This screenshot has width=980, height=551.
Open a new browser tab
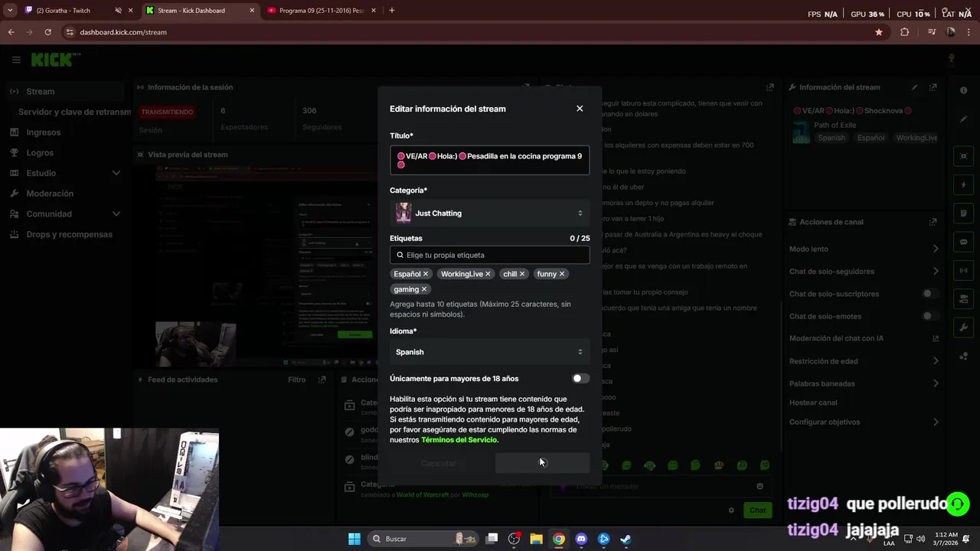[391, 11]
